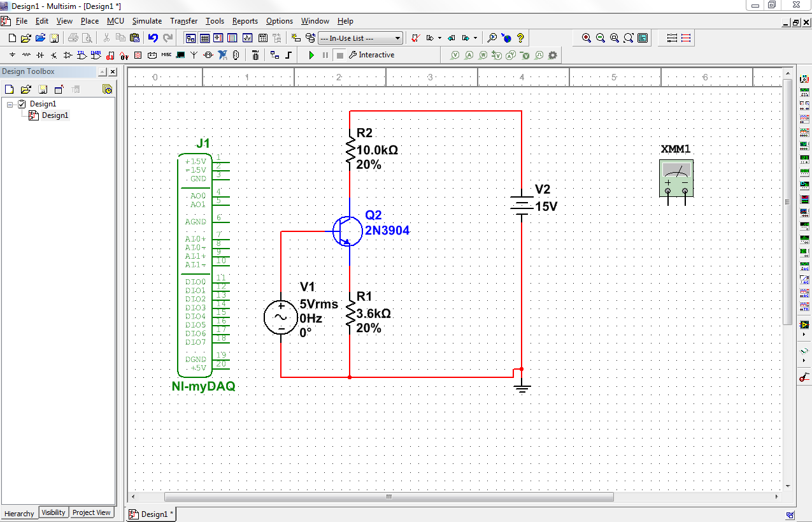Stop the simulation
Screen dimensions: 812x522
coord(339,55)
